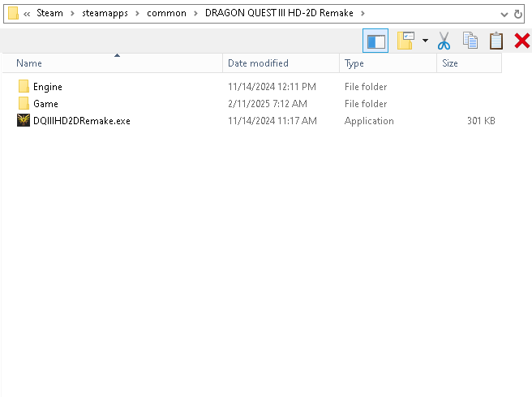The height and width of the screenshot is (397, 532).
Task: Select DRAGON QUEST III HD-2D Remake breadcrumb
Action: [279, 13]
